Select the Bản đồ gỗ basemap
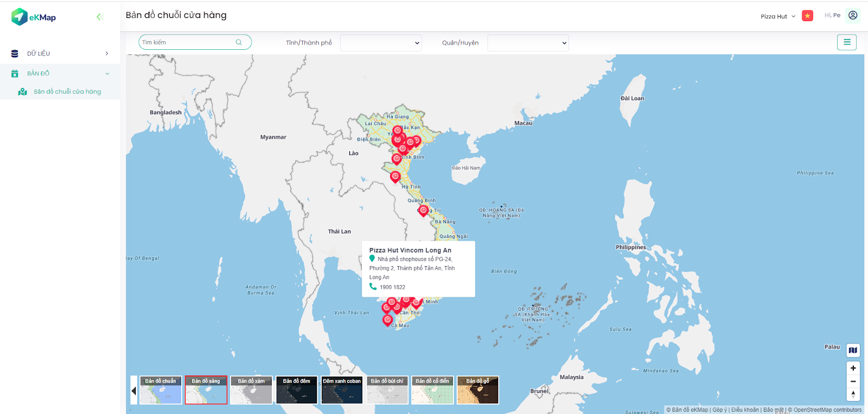 point(478,390)
